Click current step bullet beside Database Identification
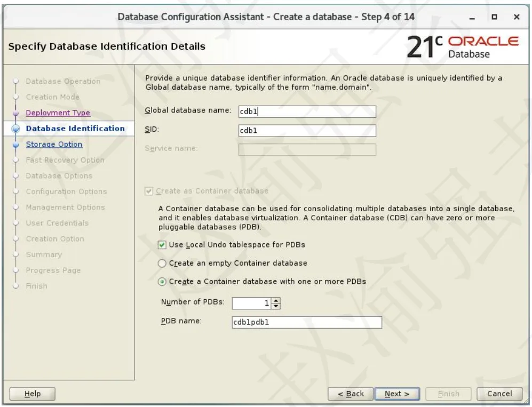532x407 pixels. pos(15,129)
